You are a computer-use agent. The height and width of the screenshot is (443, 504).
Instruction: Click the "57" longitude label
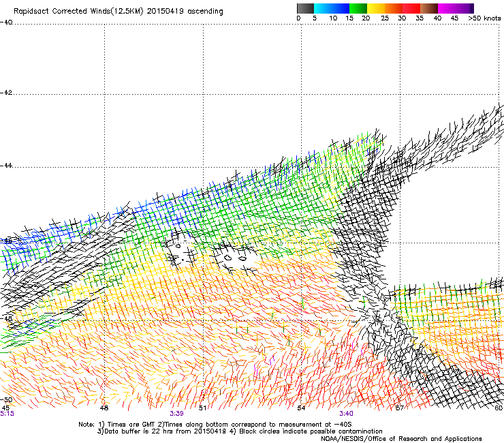pos(400,408)
